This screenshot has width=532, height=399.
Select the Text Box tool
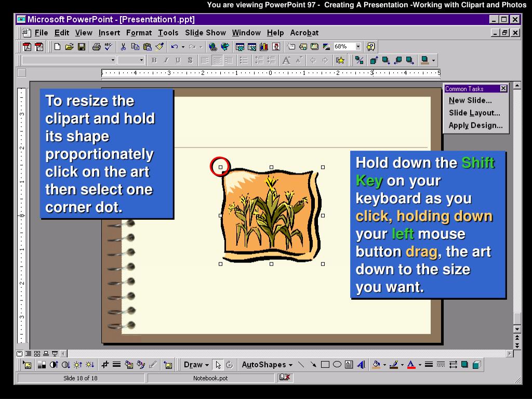point(349,365)
